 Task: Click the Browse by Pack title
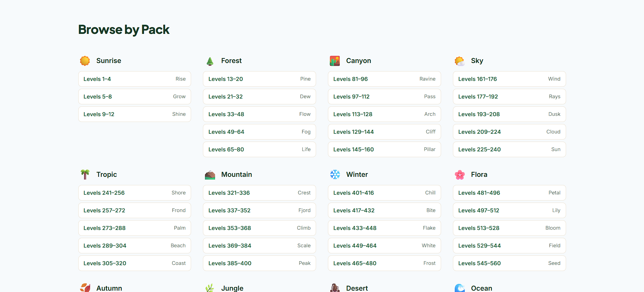tap(124, 30)
